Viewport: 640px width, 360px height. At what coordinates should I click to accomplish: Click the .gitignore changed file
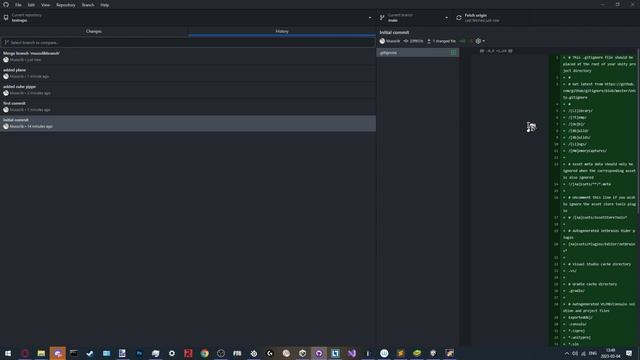pos(418,53)
